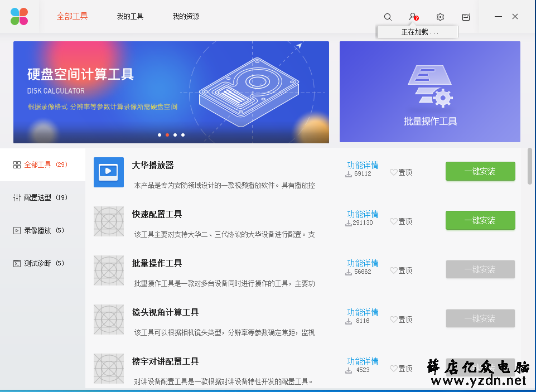Click the 批量操作工具 placeholder icon in list
The height and width of the screenshot is (392, 536).
pos(109,270)
